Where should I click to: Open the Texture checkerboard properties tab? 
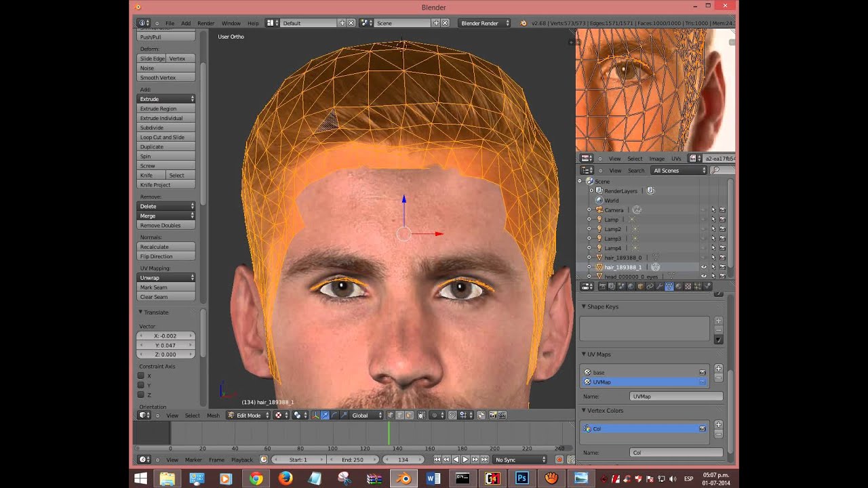coord(688,286)
